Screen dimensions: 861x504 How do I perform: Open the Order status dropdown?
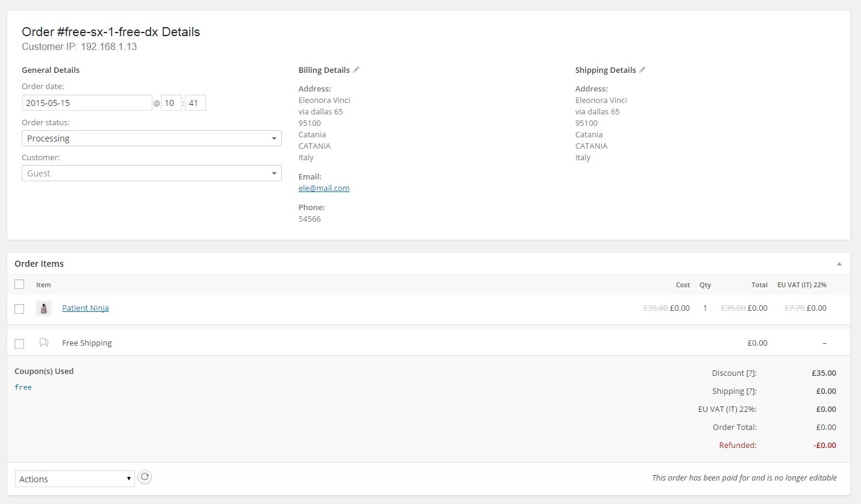coord(151,138)
